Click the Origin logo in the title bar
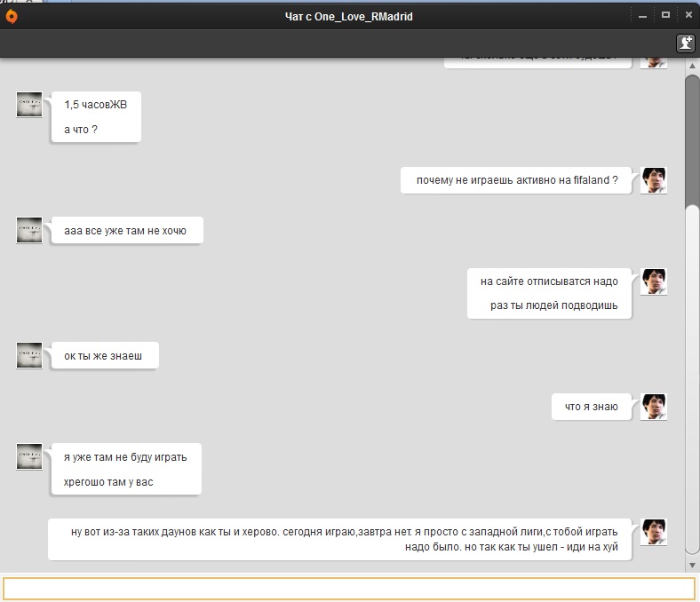 (12, 15)
